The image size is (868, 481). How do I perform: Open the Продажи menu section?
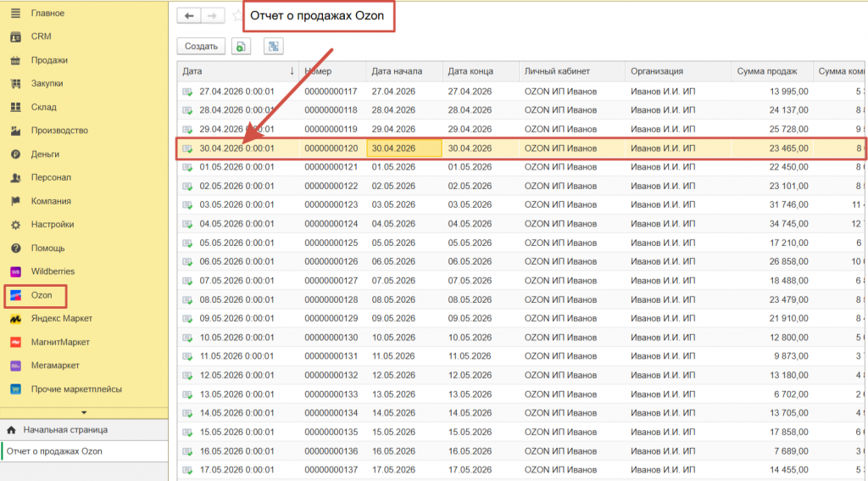pos(49,60)
